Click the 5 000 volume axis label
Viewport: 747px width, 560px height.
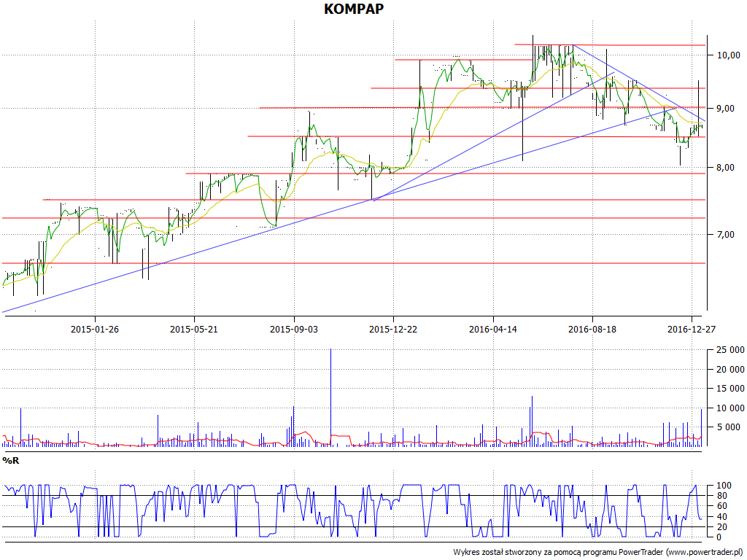click(x=729, y=427)
